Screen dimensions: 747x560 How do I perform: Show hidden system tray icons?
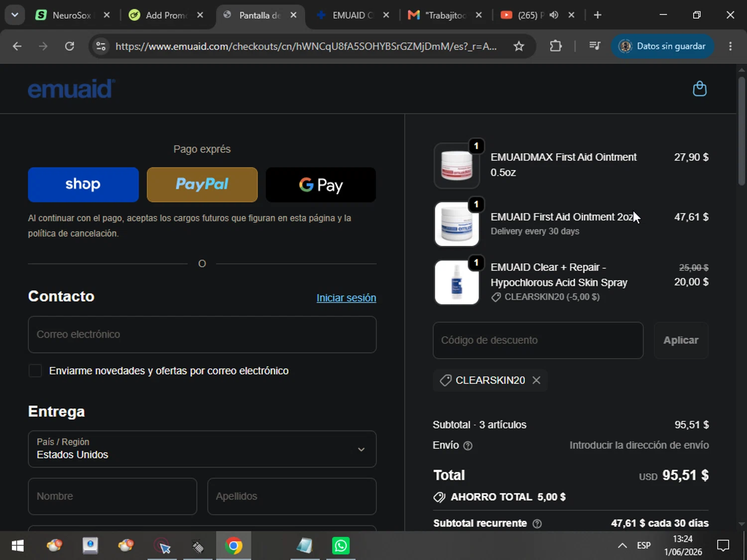coord(622,546)
